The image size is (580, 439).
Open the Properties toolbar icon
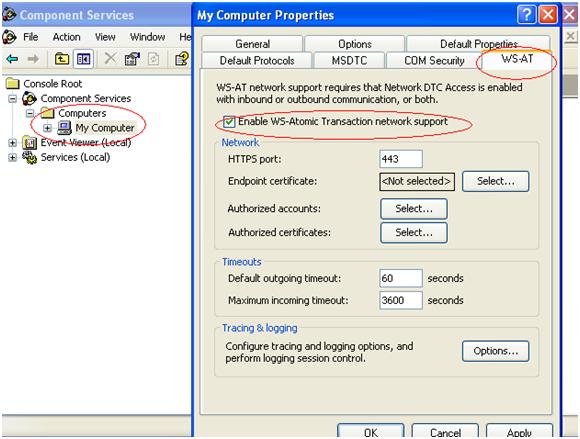132,59
